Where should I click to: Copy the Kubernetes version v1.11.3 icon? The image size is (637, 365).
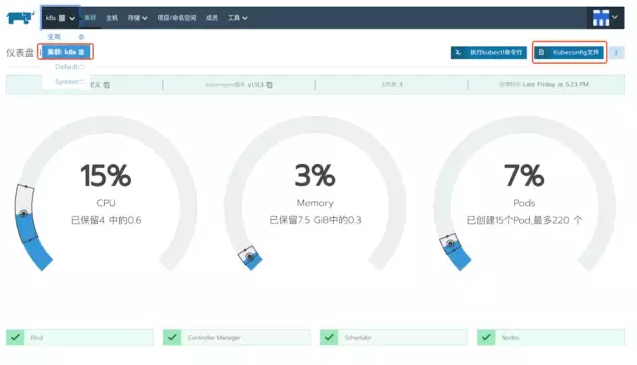269,85
